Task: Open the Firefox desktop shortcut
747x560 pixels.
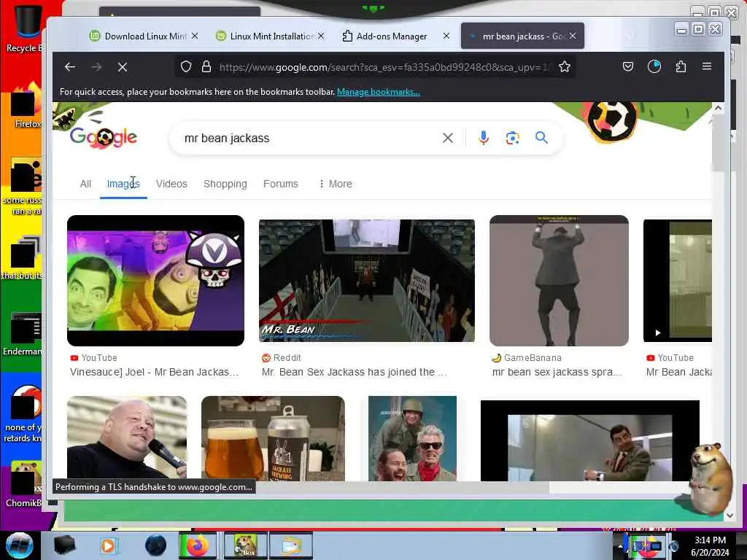Action: tap(26, 106)
